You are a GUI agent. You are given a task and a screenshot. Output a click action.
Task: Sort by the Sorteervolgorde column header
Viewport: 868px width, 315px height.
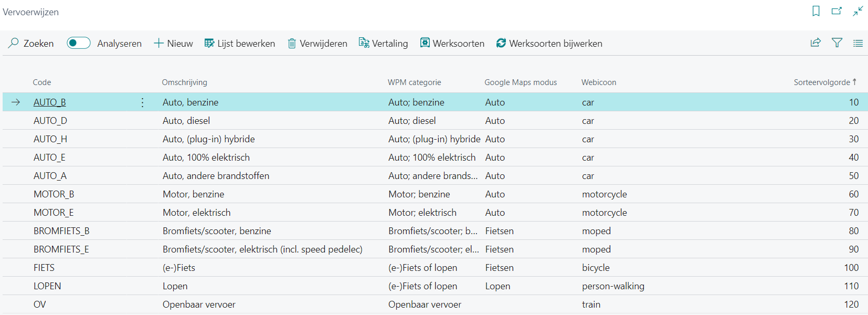point(822,82)
